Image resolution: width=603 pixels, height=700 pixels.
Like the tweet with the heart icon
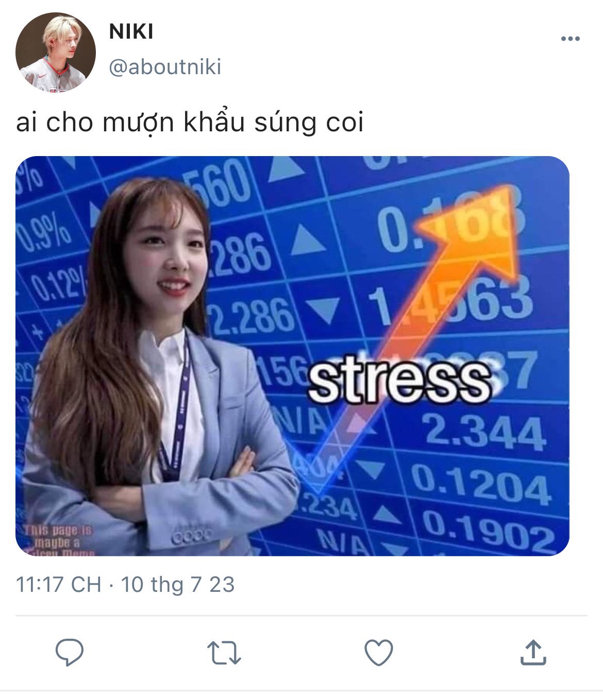(379, 653)
